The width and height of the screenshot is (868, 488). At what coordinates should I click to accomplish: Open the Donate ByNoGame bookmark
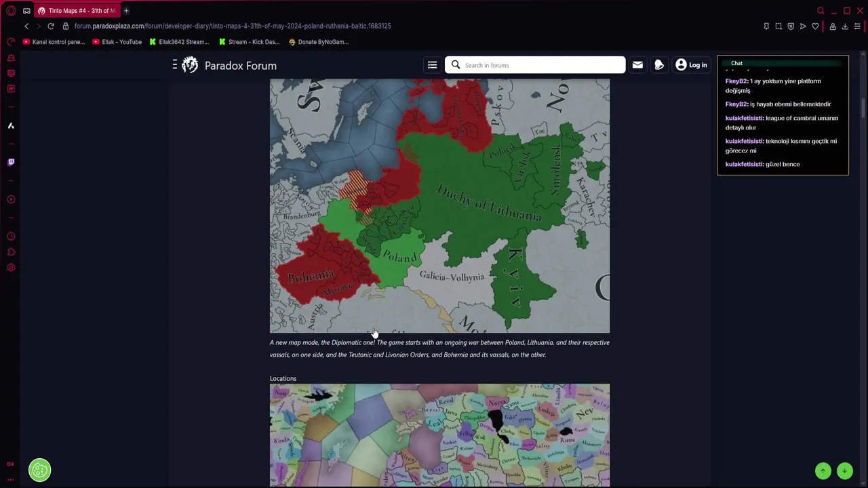click(319, 42)
